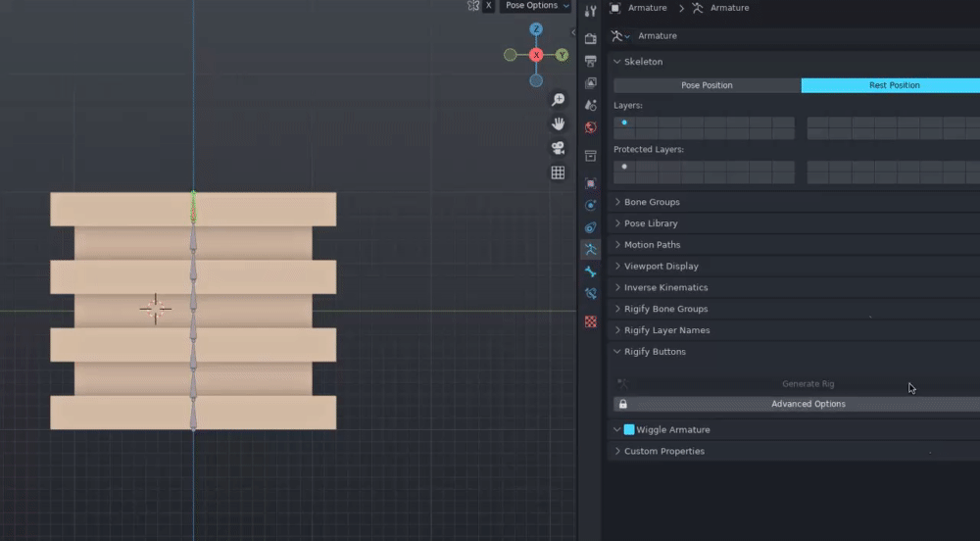980x541 pixels.
Task: Click the sidebar toggle arrow in viewport
Action: click(573, 32)
